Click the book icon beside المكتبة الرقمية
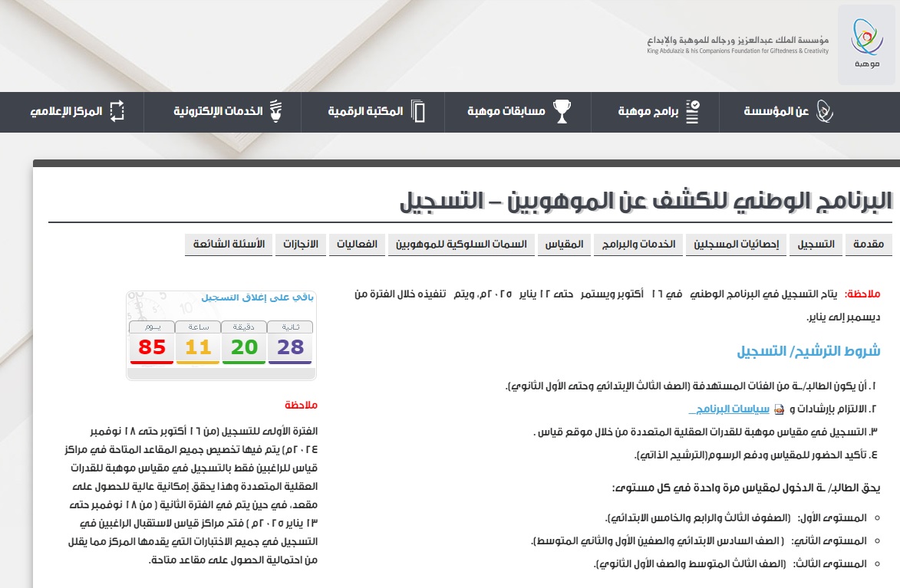The height and width of the screenshot is (588, 900). [x=418, y=111]
